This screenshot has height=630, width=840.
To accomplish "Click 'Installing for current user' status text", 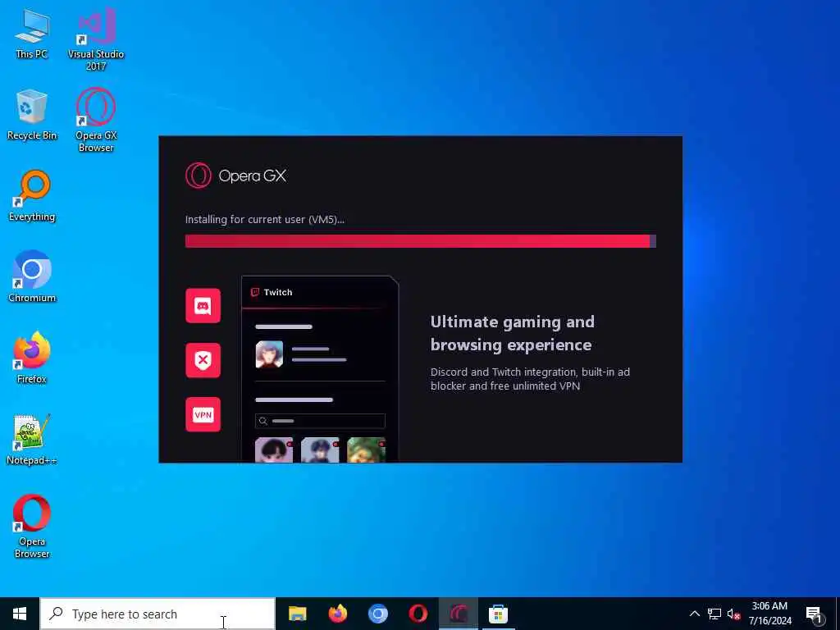I will tap(265, 220).
